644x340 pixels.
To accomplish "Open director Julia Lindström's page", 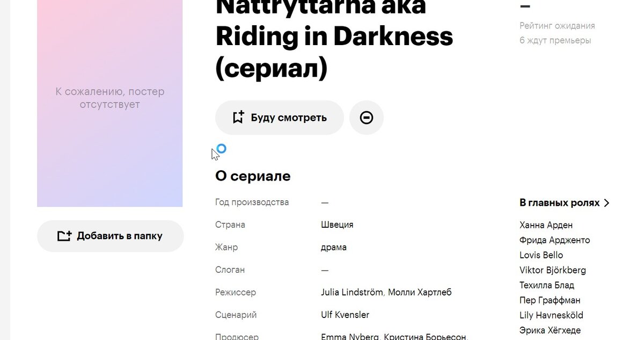I will click(352, 292).
